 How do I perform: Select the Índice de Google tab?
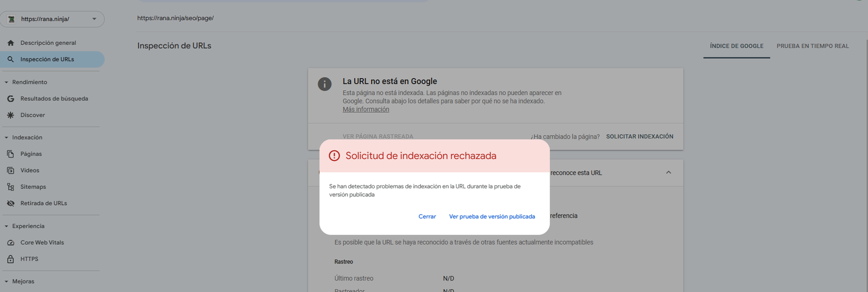point(737,46)
